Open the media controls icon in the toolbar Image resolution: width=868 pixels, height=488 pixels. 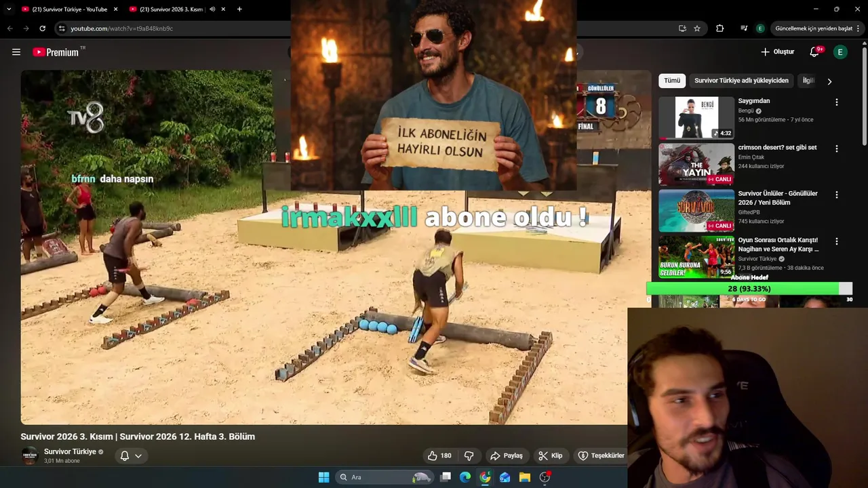click(744, 28)
